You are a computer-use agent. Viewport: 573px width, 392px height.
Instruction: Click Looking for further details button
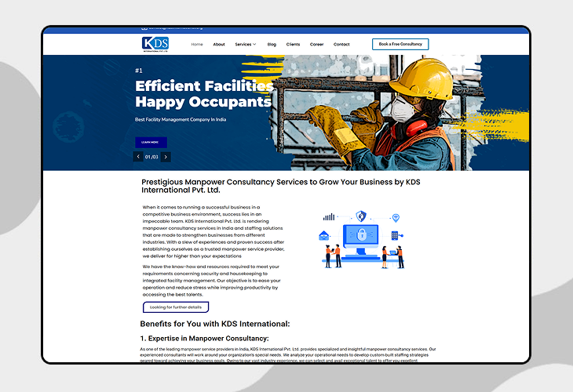[x=176, y=307]
